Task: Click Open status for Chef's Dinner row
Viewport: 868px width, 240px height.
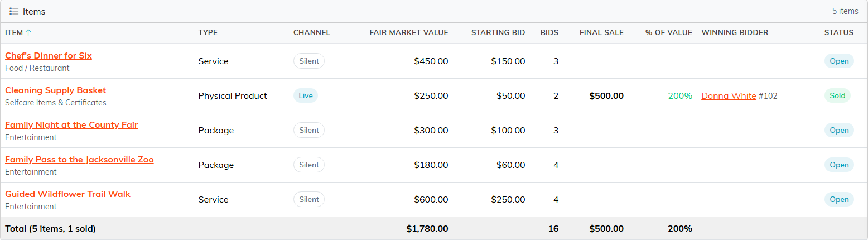Action: (x=839, y=61)
